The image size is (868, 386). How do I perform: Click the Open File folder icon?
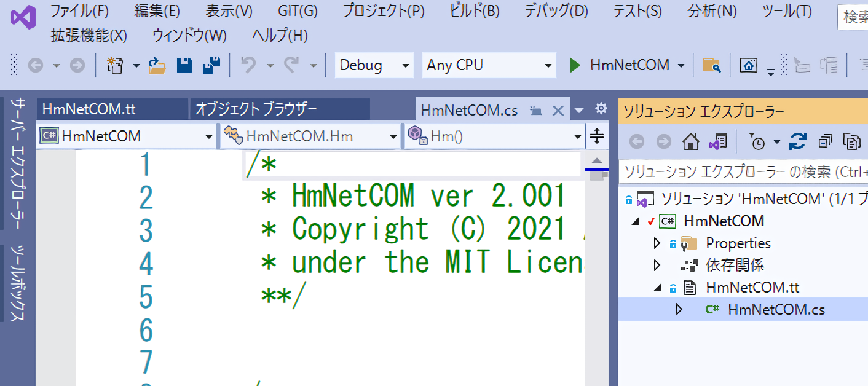coord(157,65)
